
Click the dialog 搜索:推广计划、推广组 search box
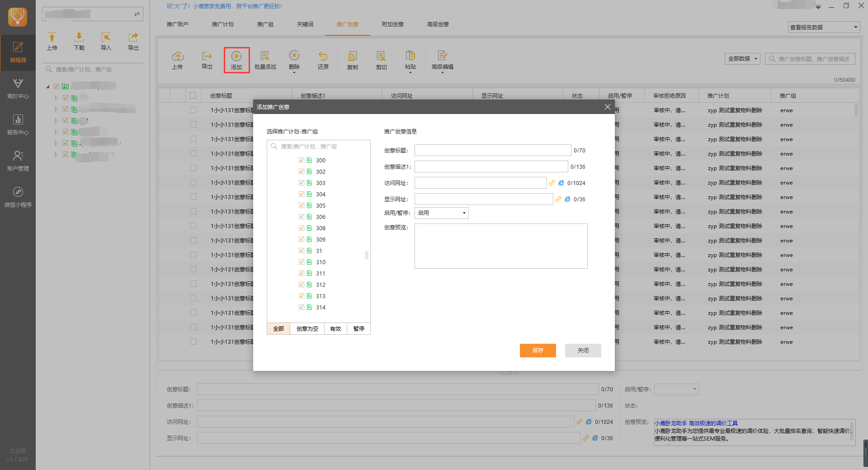pyautogui.click(x=319, y=146)
